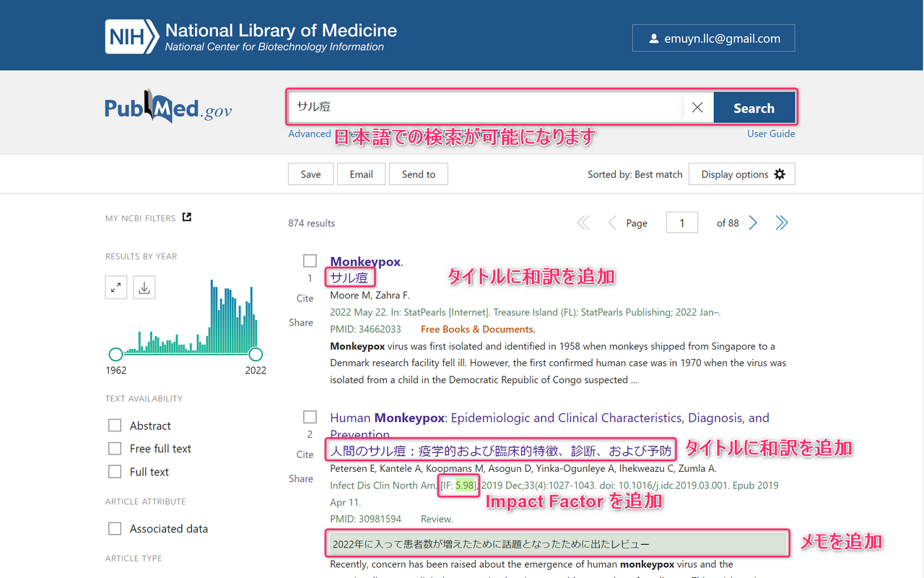
Task: Open the MY NCBI FILTERS external link icon
Action: [x=187, y=217]
